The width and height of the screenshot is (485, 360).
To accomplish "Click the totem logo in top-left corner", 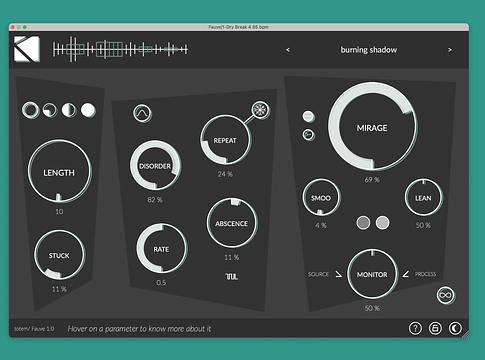I will click(27, 49).
